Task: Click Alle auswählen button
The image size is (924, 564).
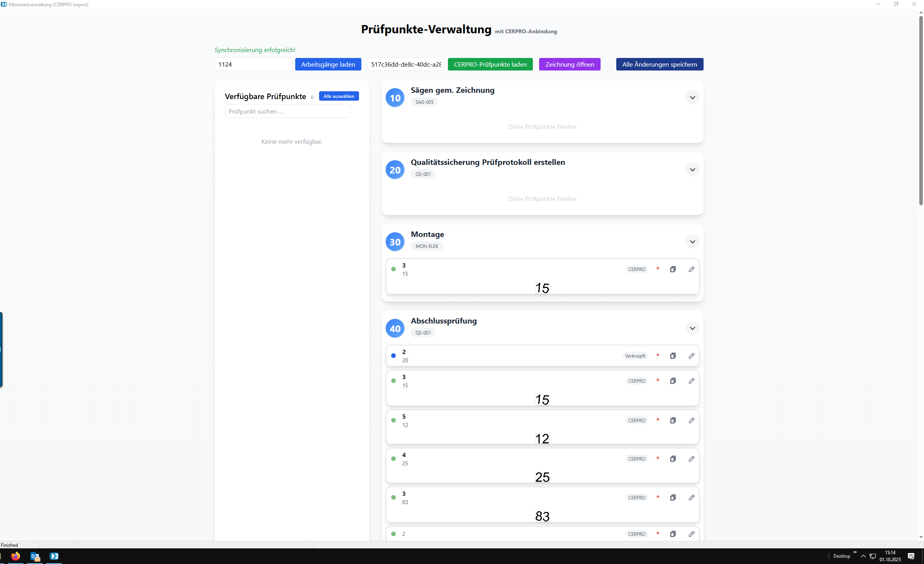Action: pyautogui.click(x=339, y=96)
